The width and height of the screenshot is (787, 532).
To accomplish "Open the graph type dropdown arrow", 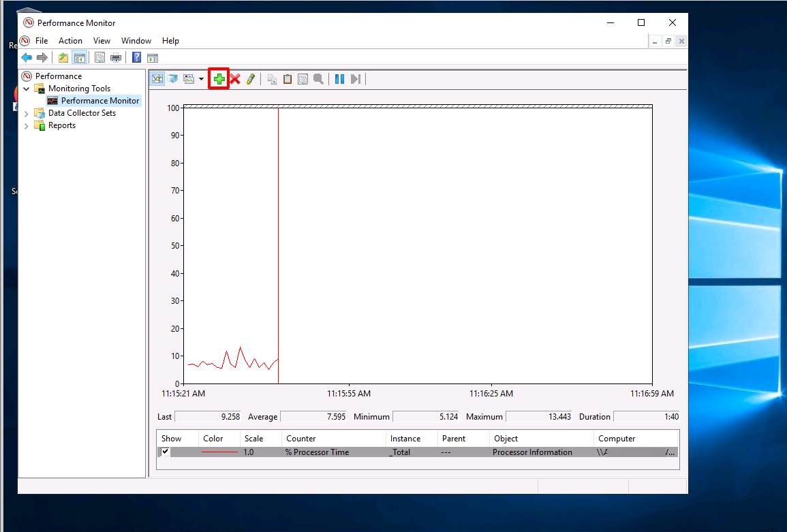I will 201,79.
